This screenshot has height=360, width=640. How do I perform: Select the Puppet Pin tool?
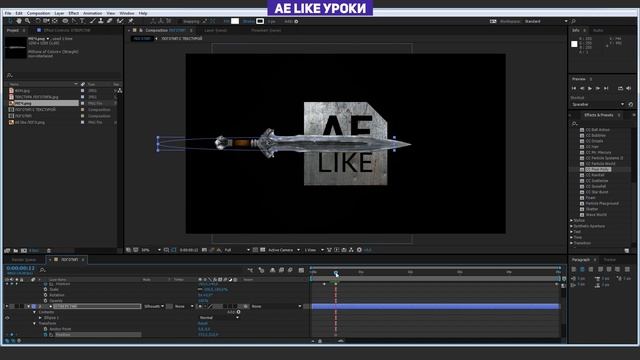point(131,21)
